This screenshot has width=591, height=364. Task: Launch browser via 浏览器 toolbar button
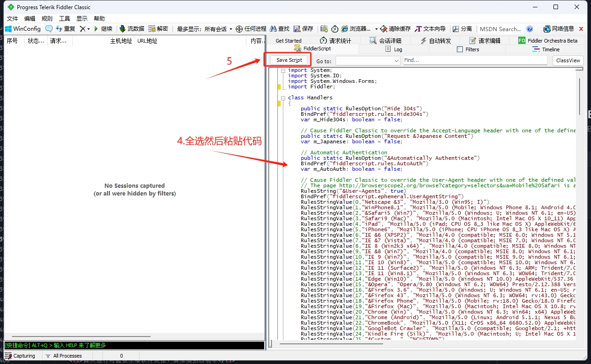pyautogui.click(x=356, y=28)
